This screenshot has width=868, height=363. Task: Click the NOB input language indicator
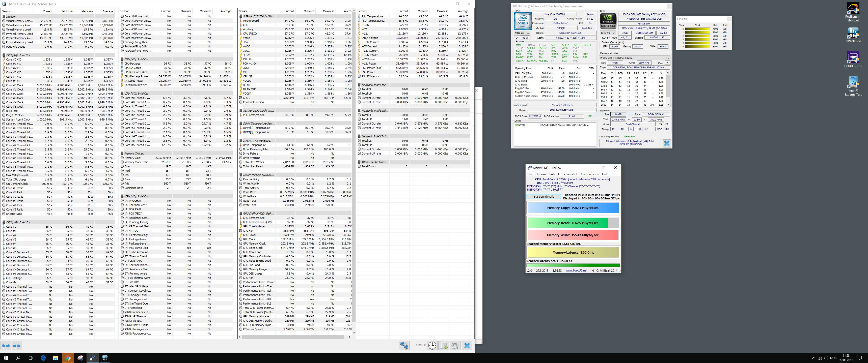[833, 358]
